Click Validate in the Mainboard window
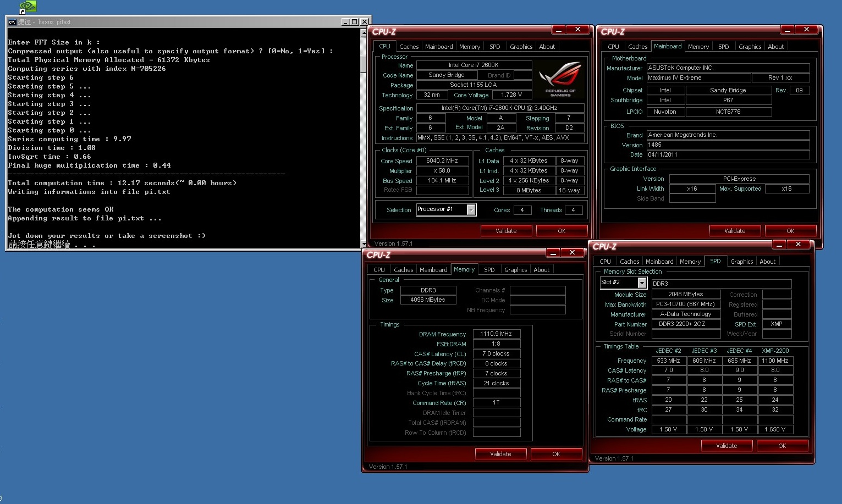Screen dimensions: 842x504 tap(735, 231)
